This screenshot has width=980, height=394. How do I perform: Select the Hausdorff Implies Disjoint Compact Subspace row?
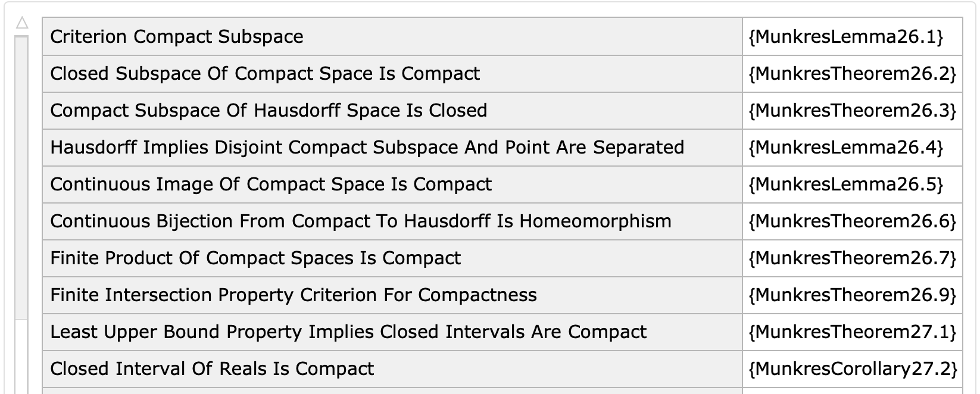[x=367, y=148]
